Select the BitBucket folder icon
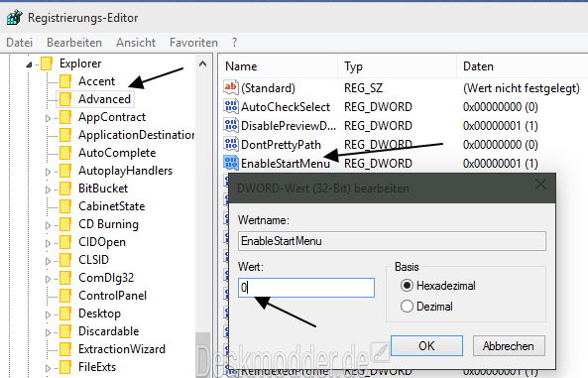 pos(65,189)
